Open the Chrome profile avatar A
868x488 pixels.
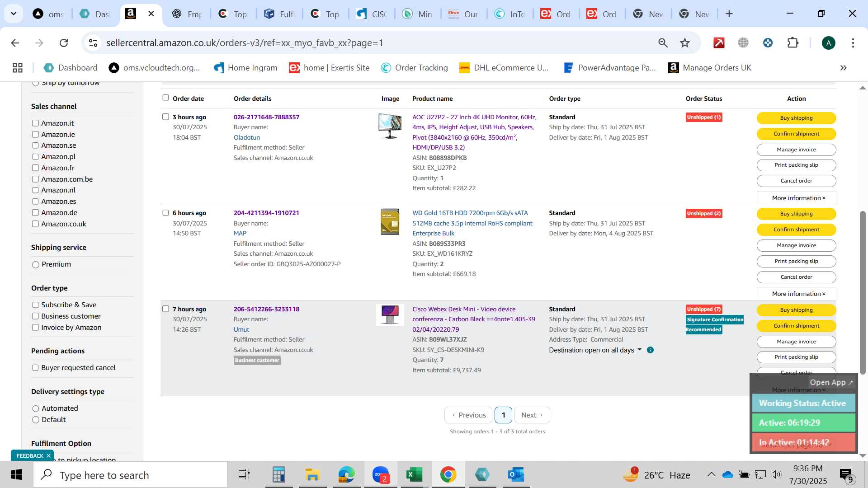coord(828,43)
